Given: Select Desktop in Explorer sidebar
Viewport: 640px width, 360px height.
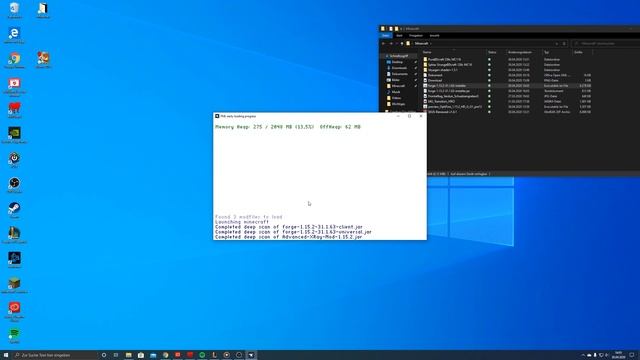Looking at the screenshot, I should (398, 62).
